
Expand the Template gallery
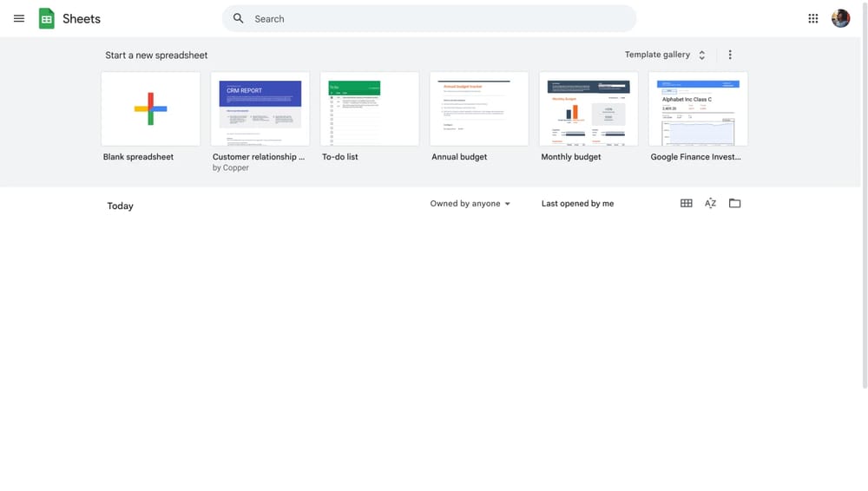665,55
